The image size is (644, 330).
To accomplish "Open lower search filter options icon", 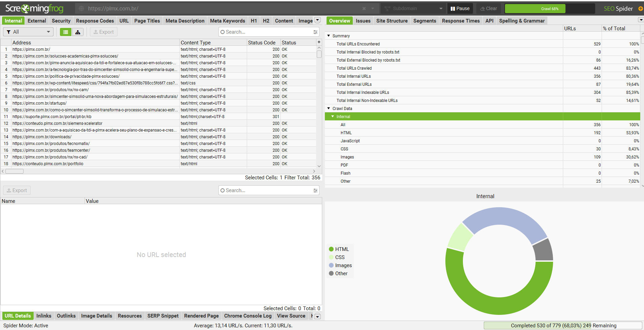I will (x=315, y=190).
